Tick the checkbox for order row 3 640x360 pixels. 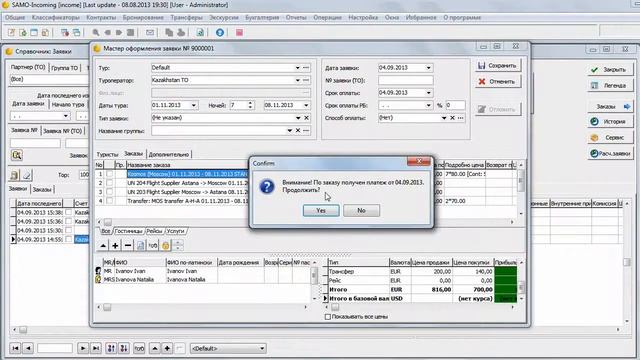[x=109, y=192]
